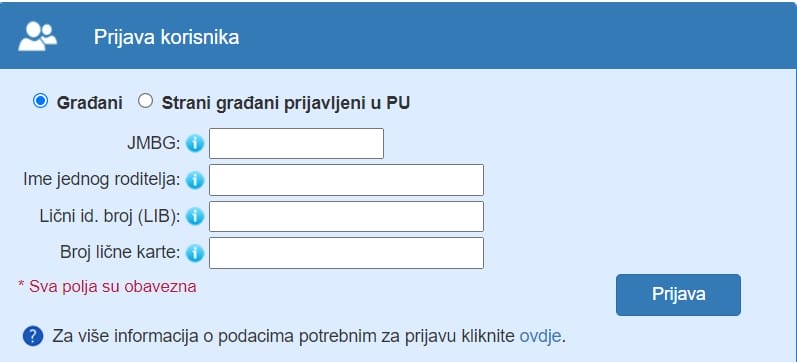Open the info icon next to JMBG

point(195,144)
